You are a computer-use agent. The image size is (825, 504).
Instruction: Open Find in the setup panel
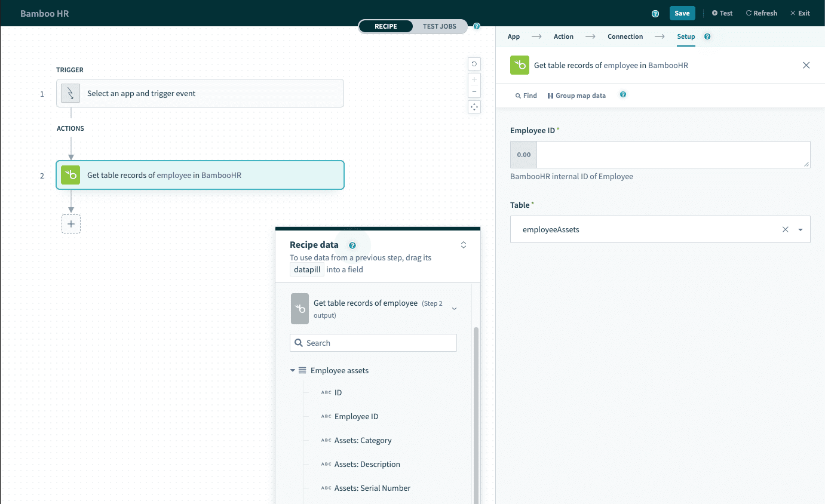coord(525,95)
